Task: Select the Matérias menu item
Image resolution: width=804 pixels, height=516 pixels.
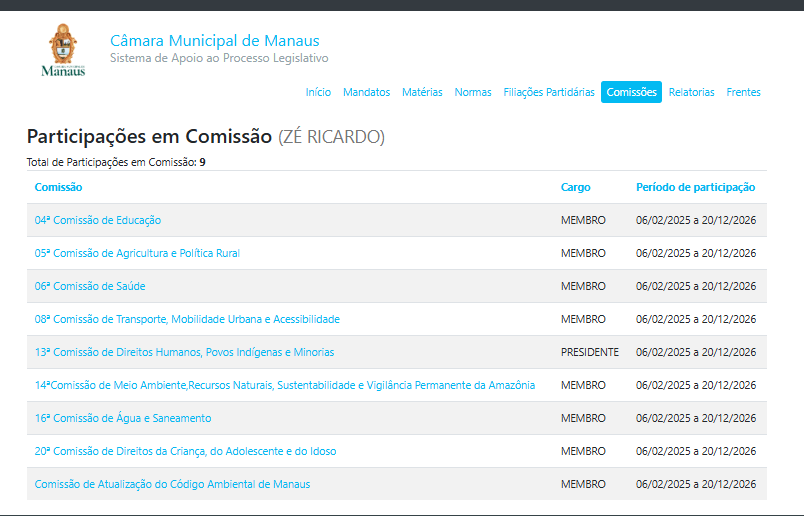Action: (x=422, y=92)
